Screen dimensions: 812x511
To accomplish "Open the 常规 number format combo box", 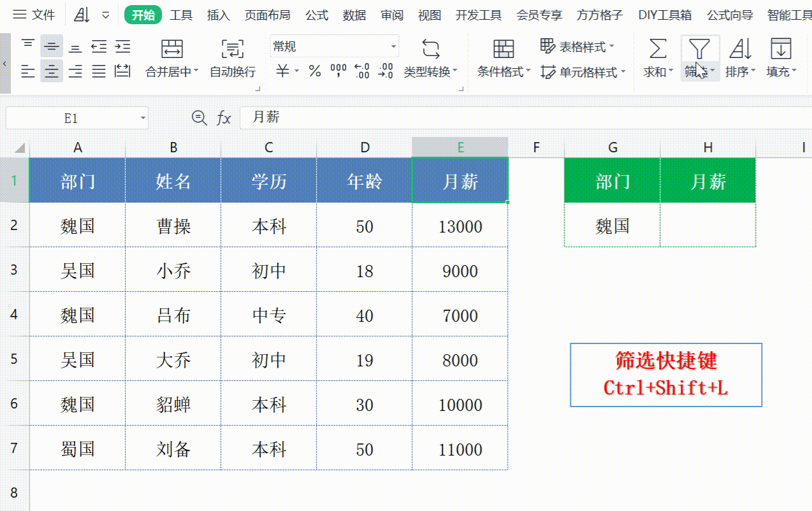I will coord(335,47).
